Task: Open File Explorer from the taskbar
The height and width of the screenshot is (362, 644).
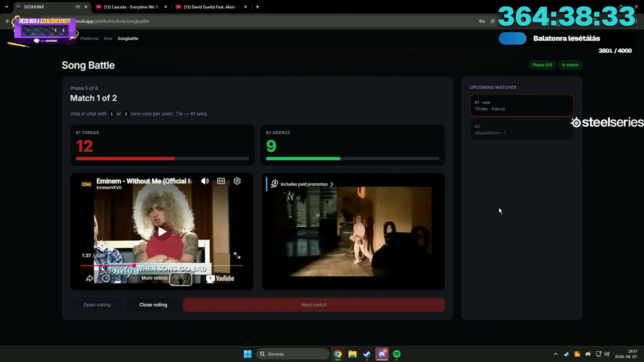Action: click(x=352, y=354)
